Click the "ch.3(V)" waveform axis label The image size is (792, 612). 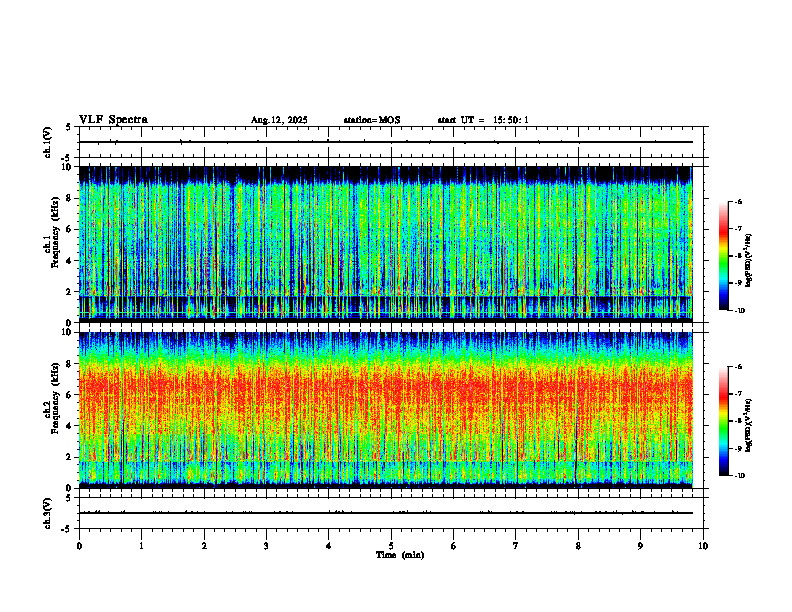[47, 514]
